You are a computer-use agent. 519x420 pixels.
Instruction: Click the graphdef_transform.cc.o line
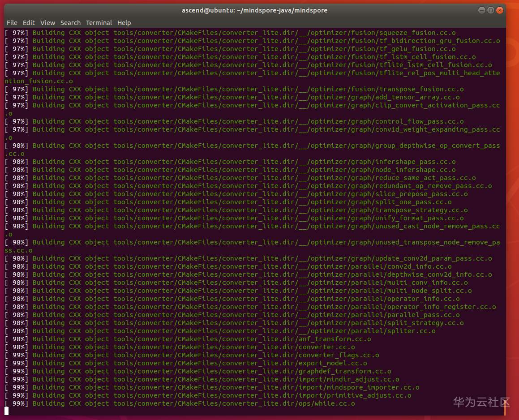198,371
